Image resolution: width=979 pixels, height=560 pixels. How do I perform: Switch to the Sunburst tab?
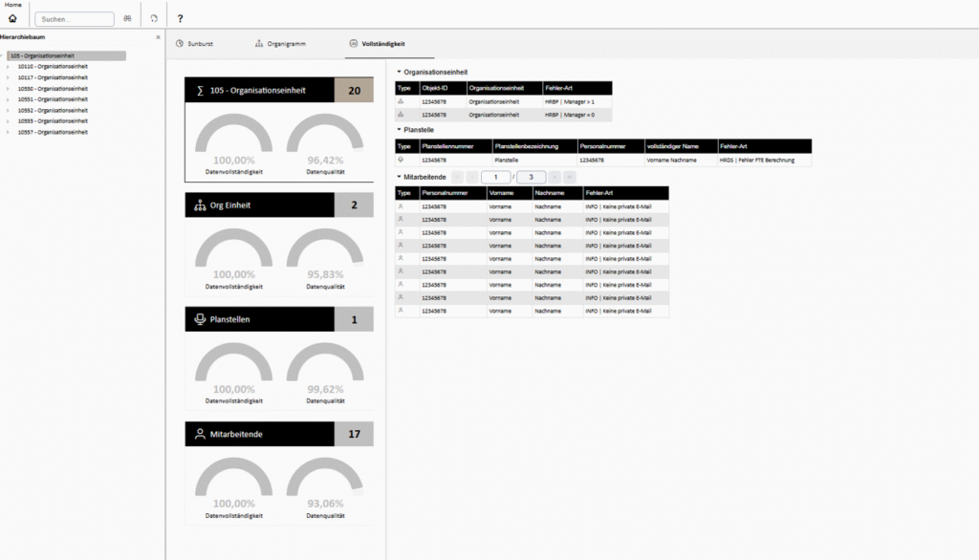tap(194, 44)
